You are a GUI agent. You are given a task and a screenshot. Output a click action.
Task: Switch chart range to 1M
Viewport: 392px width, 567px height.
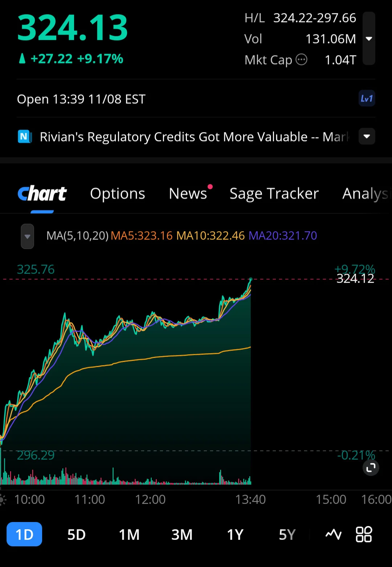click(x=129, y=534)
